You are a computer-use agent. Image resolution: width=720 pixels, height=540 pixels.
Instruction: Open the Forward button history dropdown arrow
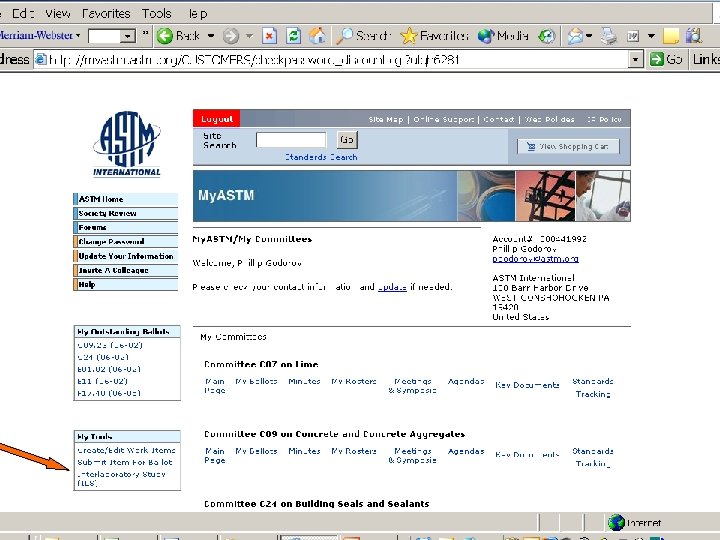pyautogui.click(x=249, y=36)
